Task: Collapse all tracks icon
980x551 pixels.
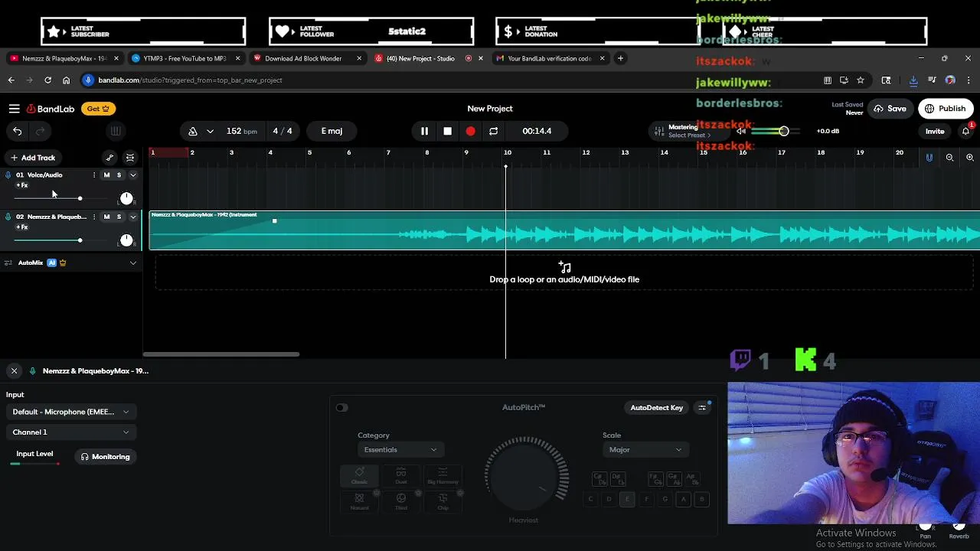Action: point(130,158)
